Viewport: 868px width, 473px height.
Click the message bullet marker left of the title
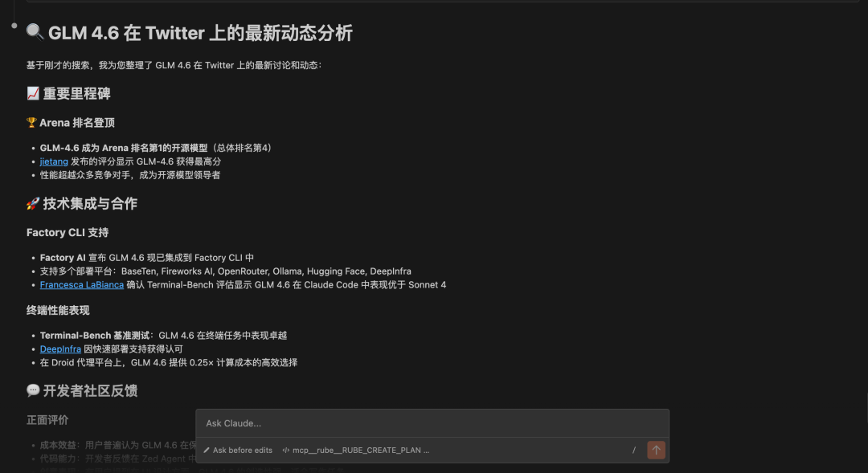click(x=14, y=26)
